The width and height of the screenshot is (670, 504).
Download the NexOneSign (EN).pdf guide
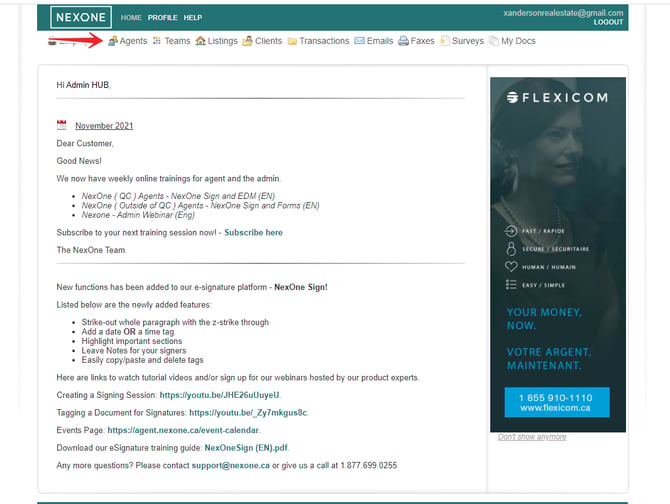(x=246, y=448)
